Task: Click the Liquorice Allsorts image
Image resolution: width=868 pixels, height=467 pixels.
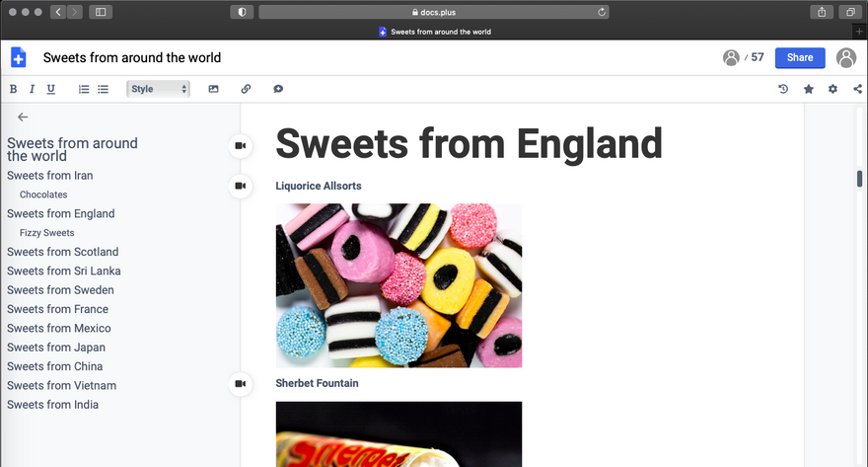Action: click(398, 285)
